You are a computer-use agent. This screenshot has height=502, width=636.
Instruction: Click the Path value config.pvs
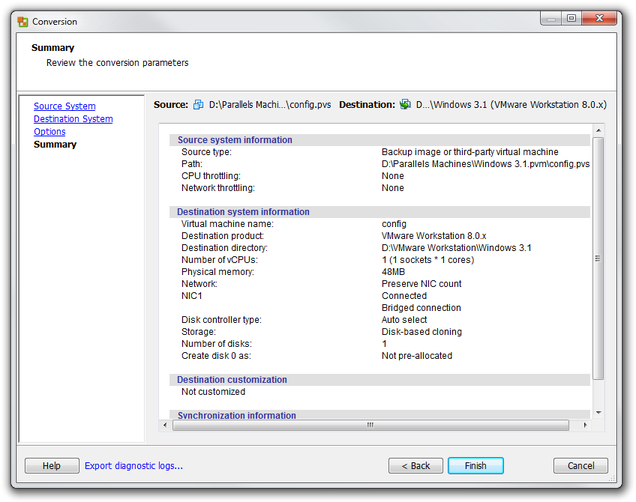click(486, 164)
